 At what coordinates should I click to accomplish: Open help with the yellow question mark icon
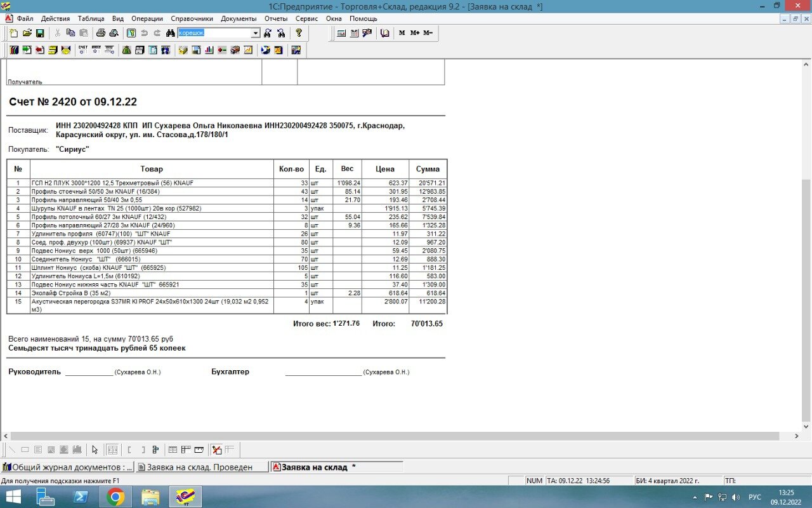point(299,33)
